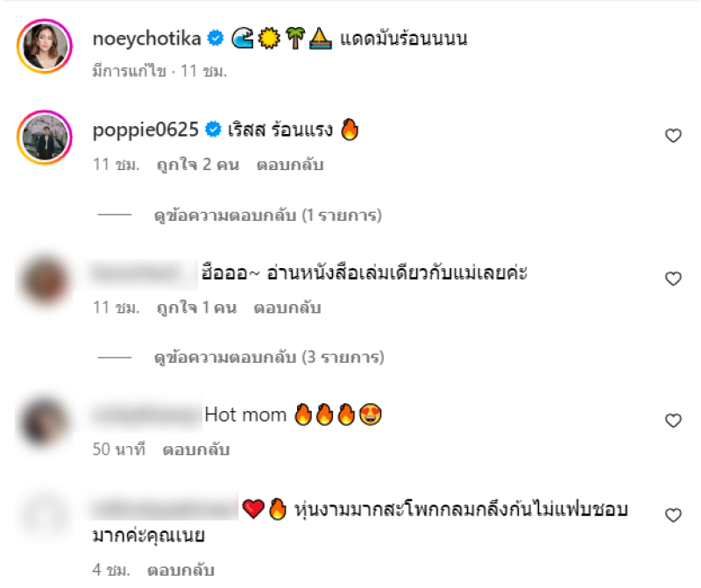Tap heart next to Hot mom comment

click(x=673, y=421)
